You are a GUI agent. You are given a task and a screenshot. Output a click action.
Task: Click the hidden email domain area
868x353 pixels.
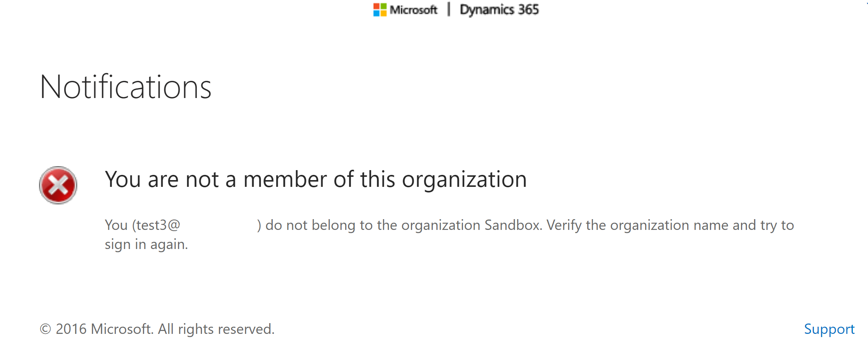click(218, 225)
